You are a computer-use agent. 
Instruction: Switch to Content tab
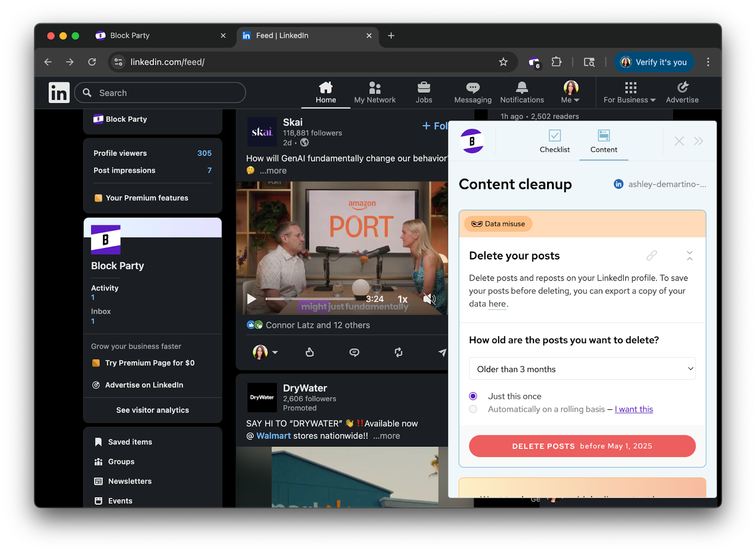[x=604, y=141]
